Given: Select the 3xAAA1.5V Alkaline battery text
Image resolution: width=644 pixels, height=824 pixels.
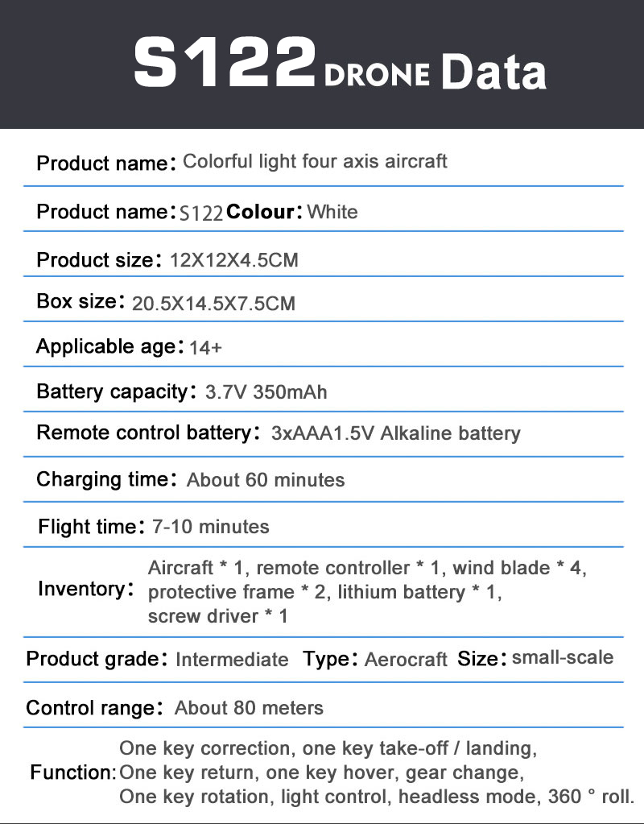Looking at the screenshot, I should pos(396,433).
